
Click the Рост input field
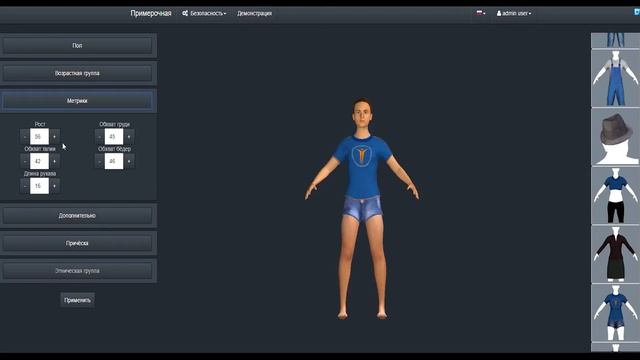tap(39, 137)
